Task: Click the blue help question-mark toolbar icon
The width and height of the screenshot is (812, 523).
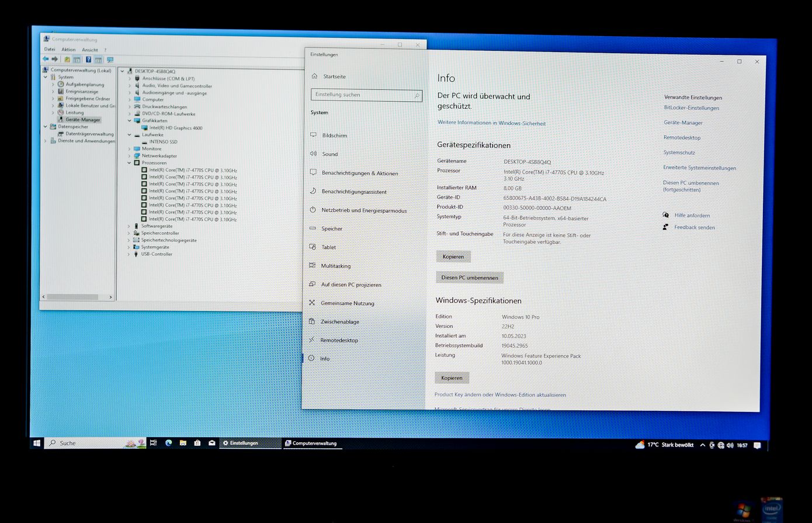Action: click(x=88, y=60)
